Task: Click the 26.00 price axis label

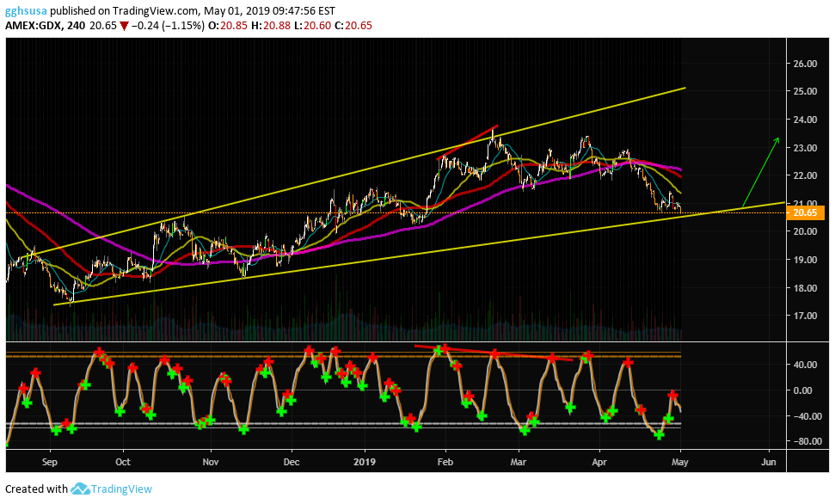Action: (x=805, y=64)
